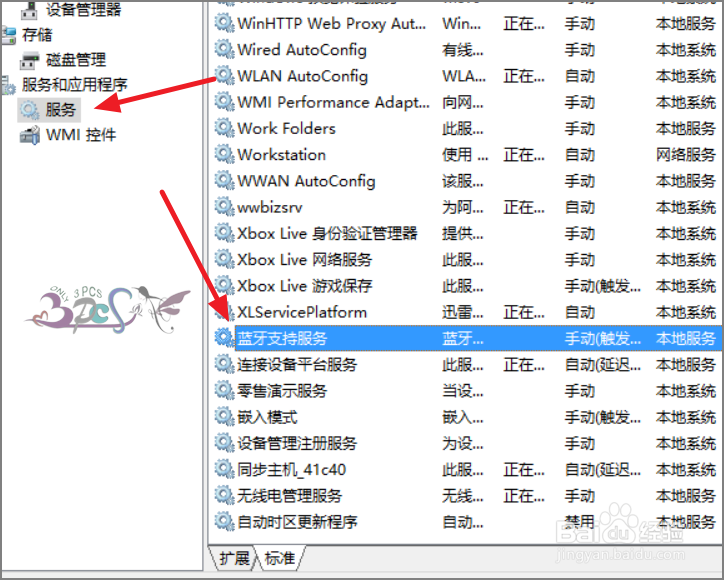Click the gear icon beside Xbox Live 网络服务
This screenshot has width=724, height=580.
point(224,260)
